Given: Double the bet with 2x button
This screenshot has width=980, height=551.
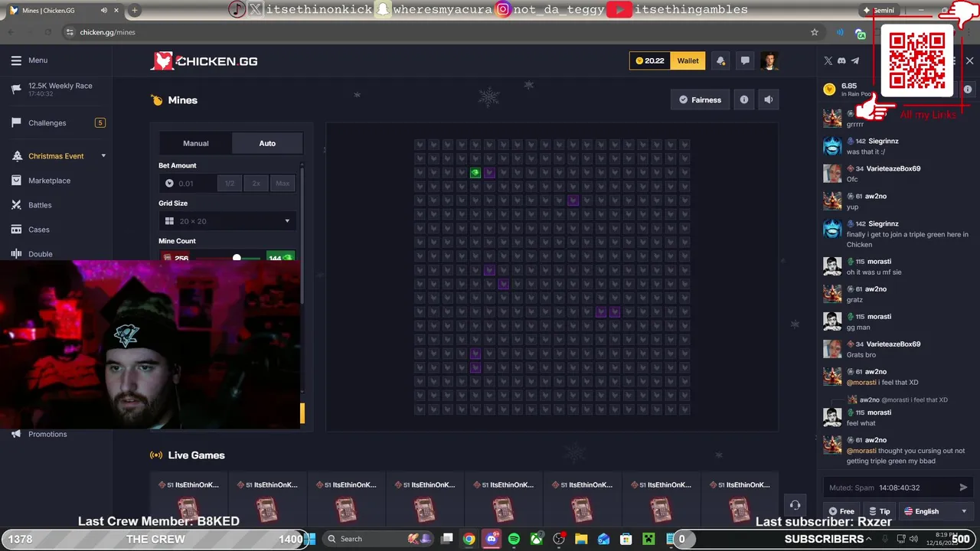Looking at the screenshot, I should click(x=256, y=184).
